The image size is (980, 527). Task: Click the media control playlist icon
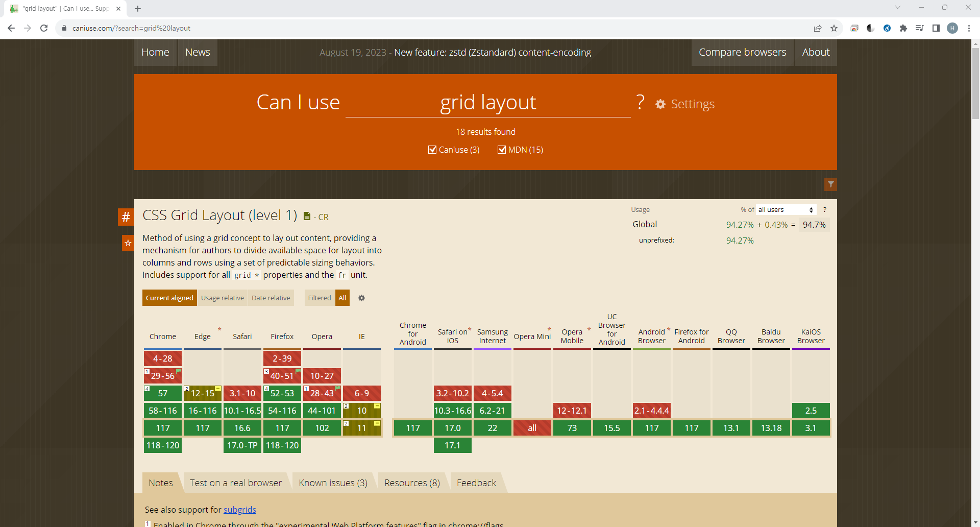tap(920, 28)
